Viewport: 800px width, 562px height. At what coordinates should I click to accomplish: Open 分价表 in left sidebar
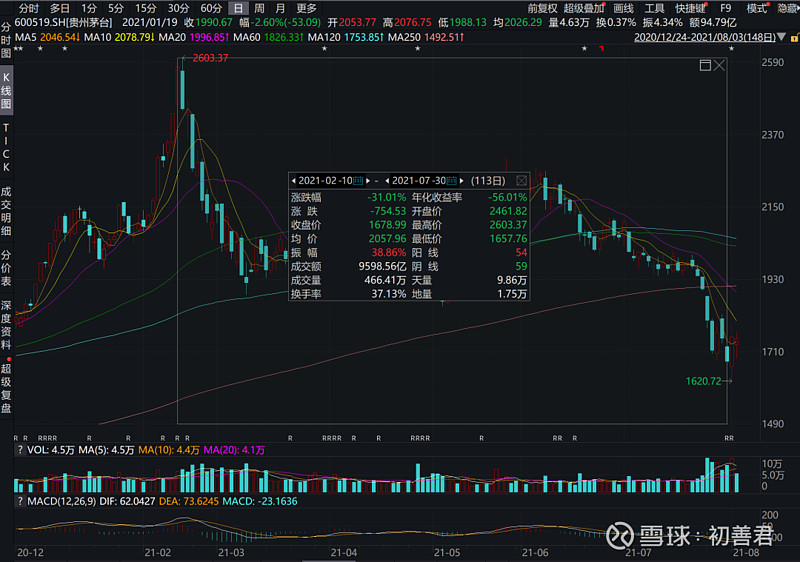6,268
